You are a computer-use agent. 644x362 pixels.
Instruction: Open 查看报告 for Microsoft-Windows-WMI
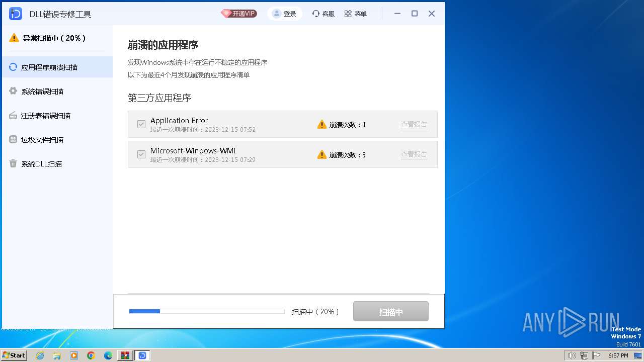click(x=414, y=154)
